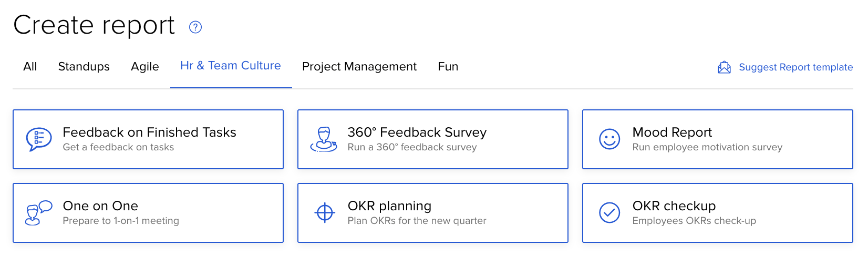Click the OKR planning description text
The image size is (868, 266).
point(417,221)
